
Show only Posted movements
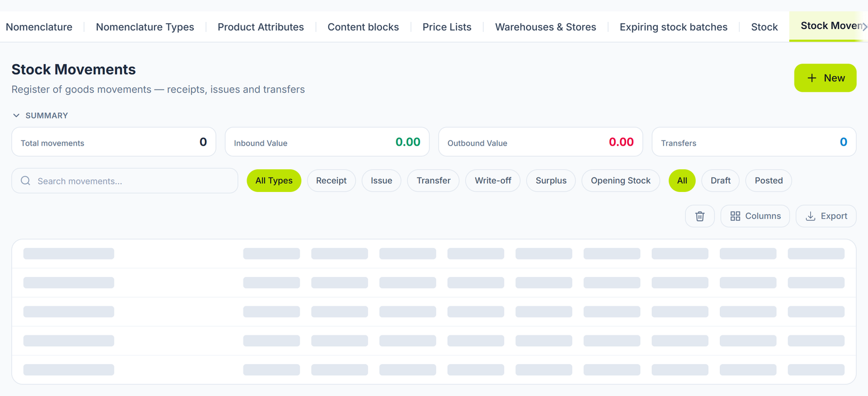coord(769,181)
